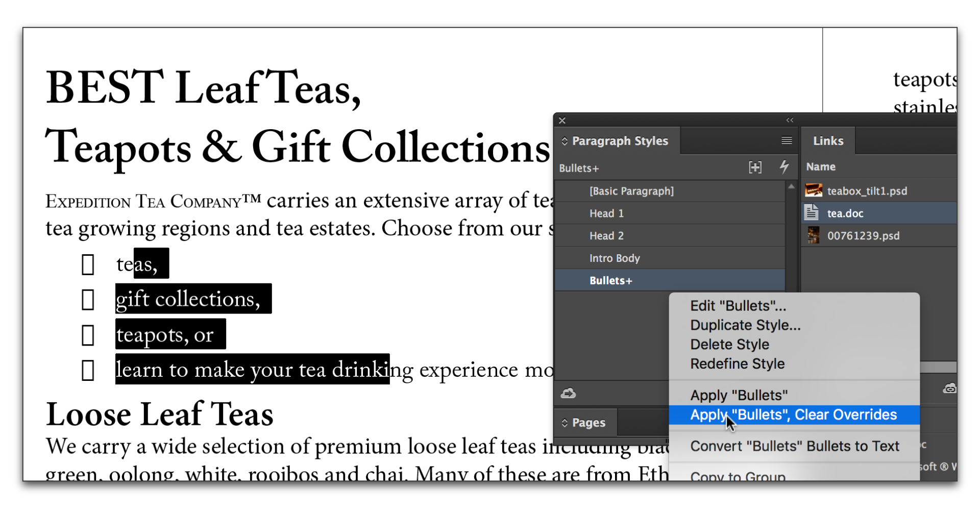The height and width of the screenshot is (508, 980).
Task: Switch to Links tab
Action: coord(828,141)
